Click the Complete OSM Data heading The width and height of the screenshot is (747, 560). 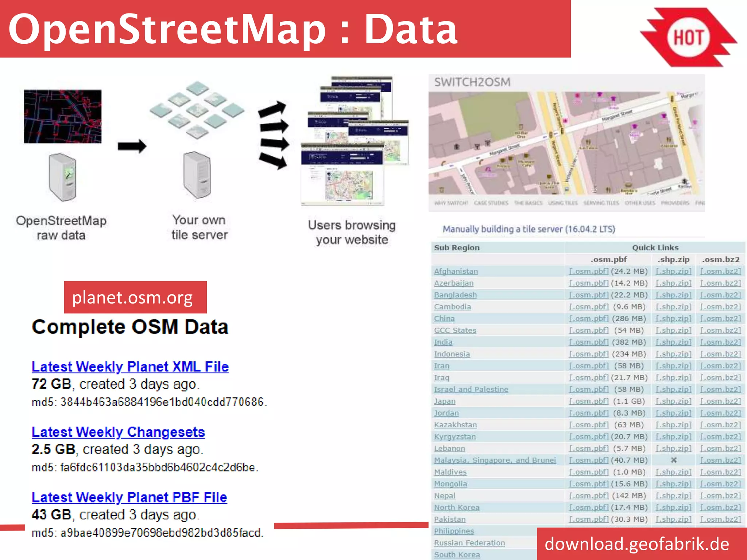pos(130,327)
